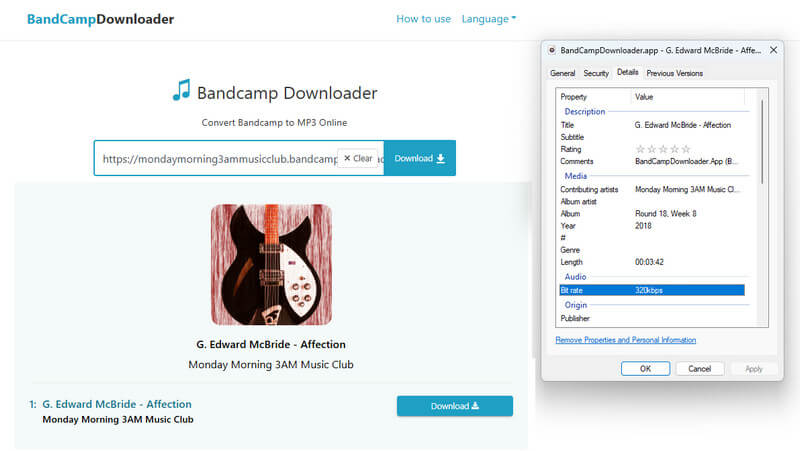Click the guitar album cover thumbnail

[271, 264]
